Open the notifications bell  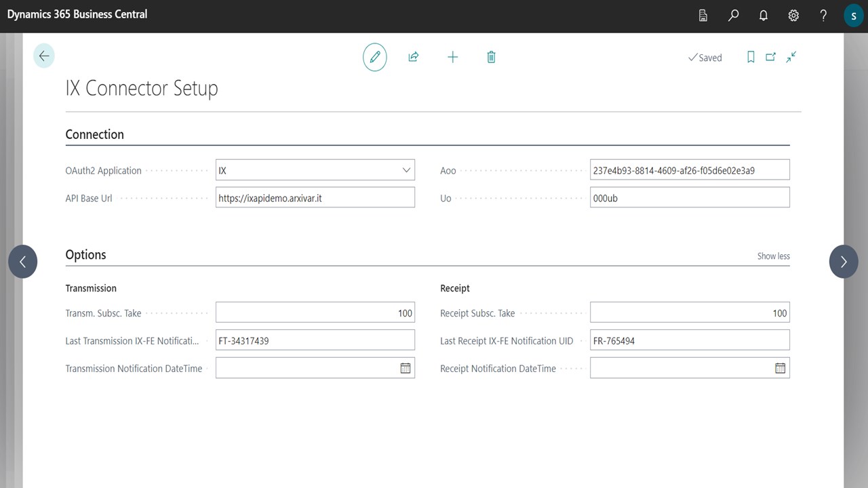coord(764,16)
